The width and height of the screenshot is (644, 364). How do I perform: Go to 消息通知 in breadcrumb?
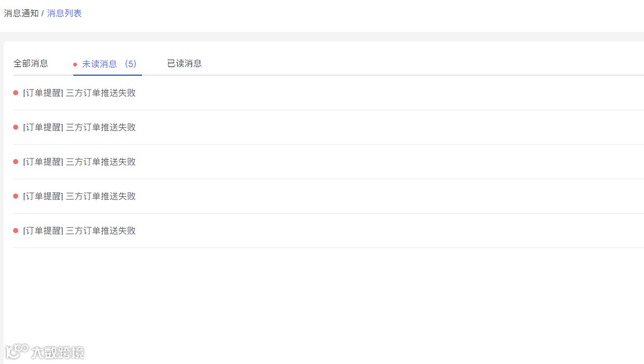point(21,13)
